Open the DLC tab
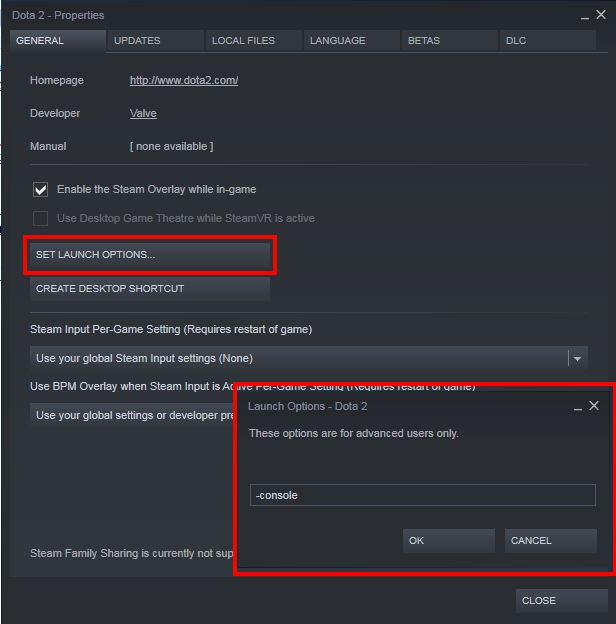The image size is (616, 624). (x=548, y=41)
